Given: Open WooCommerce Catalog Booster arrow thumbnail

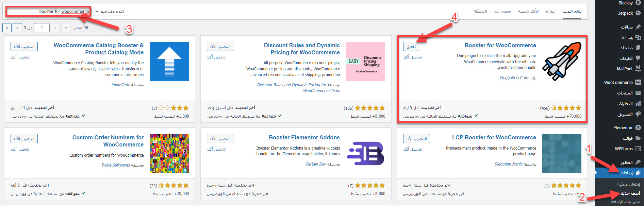Looking at the screenshot, I should pos(169,61).
